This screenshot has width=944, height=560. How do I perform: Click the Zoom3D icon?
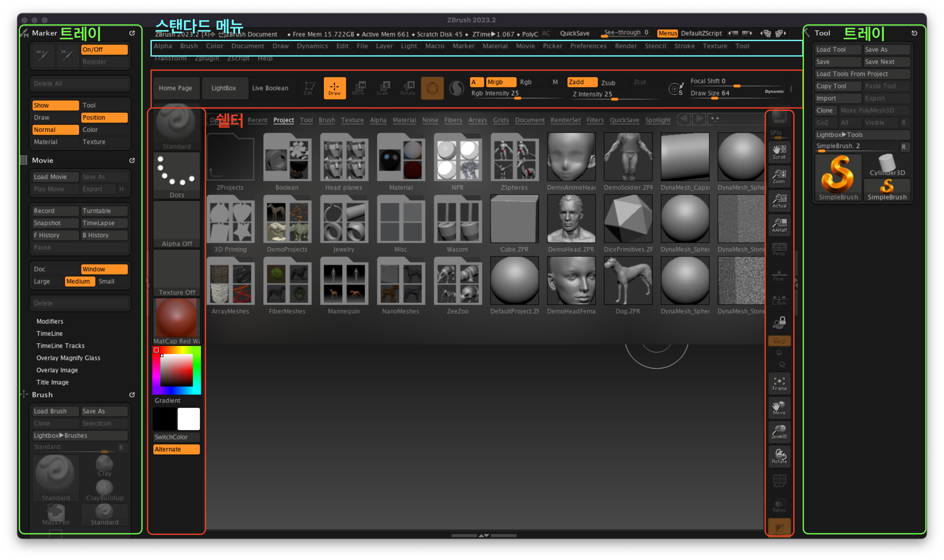tap(779, 432)
